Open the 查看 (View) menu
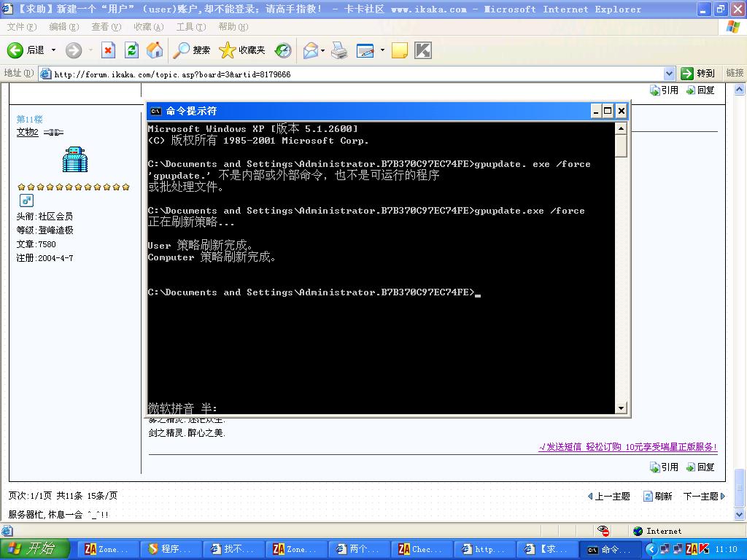The height and width of the screenshot is (560, 747). pos(106,27)
